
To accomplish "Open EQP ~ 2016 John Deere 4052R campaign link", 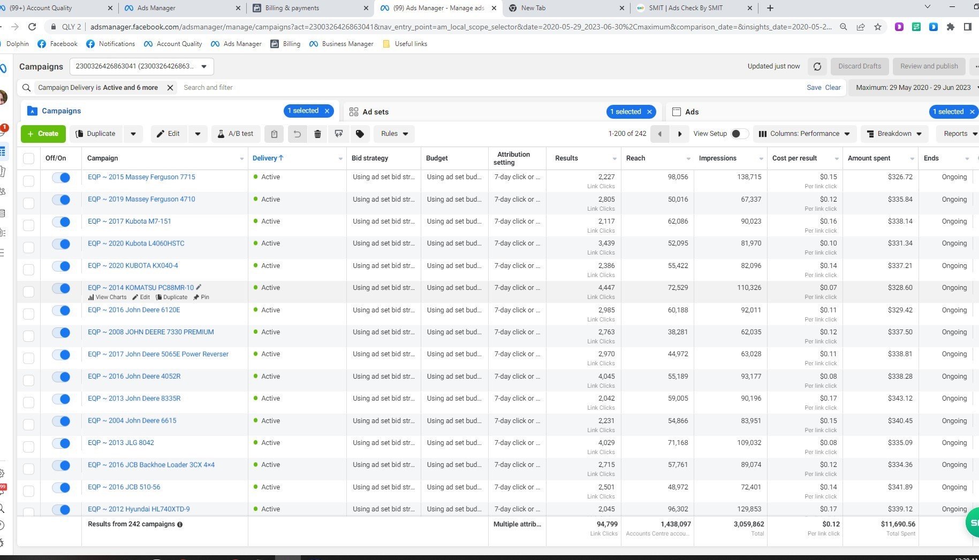I will click(x=134, y=377).
